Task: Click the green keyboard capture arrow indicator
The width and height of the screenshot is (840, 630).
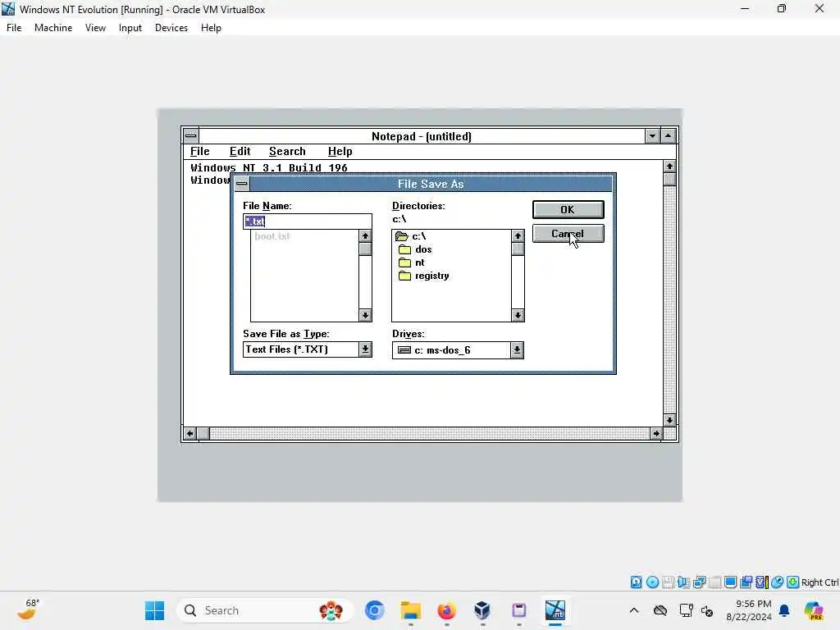Action: coord(793,582)
